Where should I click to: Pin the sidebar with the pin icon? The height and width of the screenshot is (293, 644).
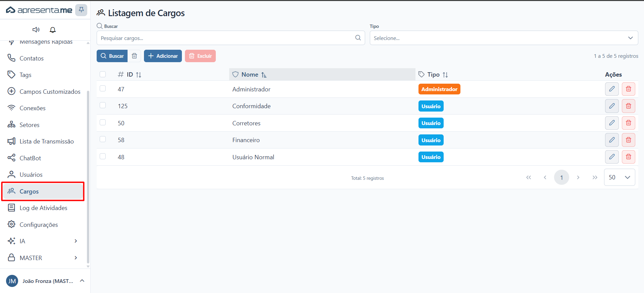(x=81, y=10)
